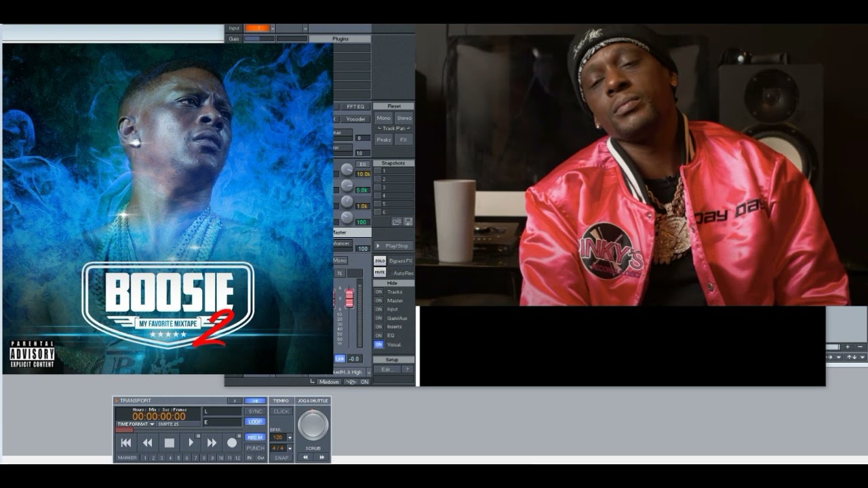Click the record button in Transport
Screen dimensions: 868x488
tap(232, 443)
